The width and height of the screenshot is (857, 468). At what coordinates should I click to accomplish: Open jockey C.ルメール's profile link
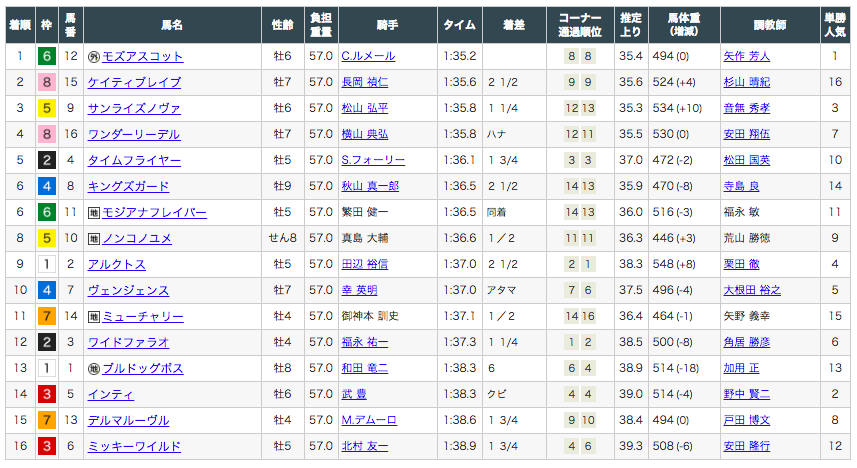point(368,56)
